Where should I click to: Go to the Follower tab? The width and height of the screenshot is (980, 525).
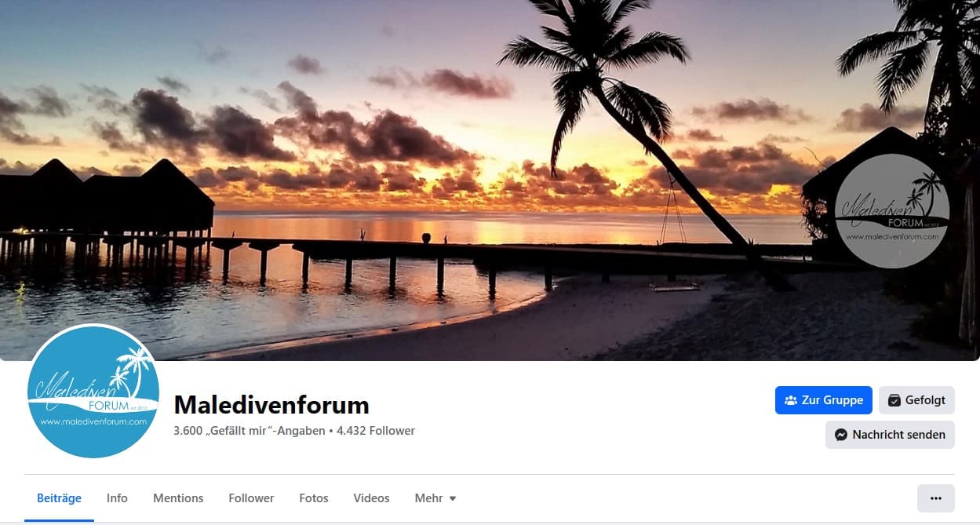[251, 498]
